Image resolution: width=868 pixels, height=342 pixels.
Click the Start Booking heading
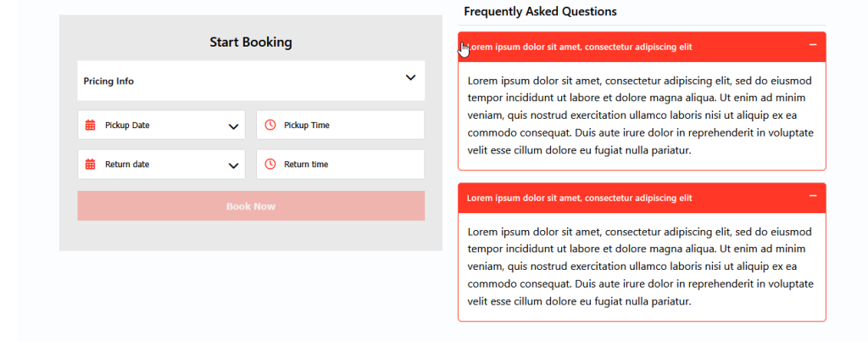[251, 42]
